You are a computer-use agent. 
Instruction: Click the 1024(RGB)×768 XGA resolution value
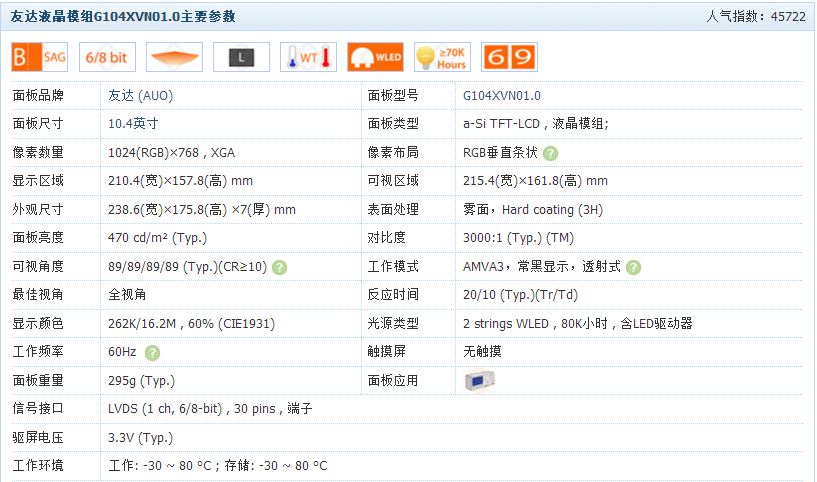tap(171, 153)
